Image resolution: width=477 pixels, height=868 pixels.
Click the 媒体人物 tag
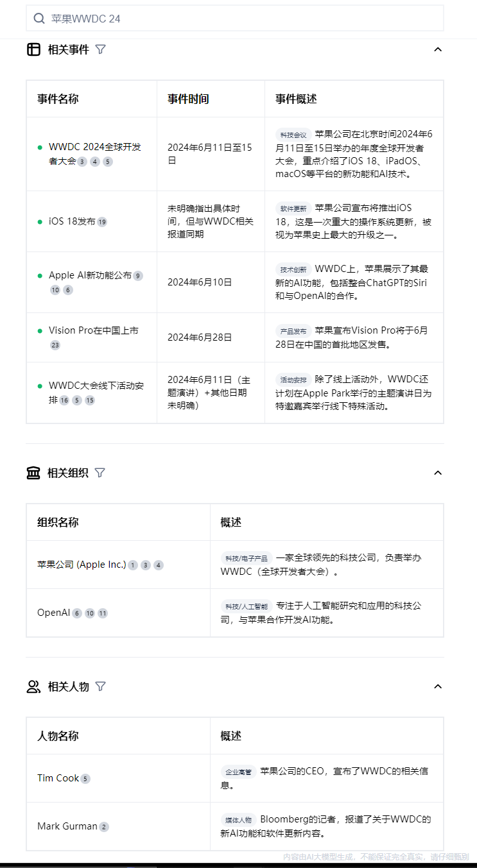coord(239,821)
